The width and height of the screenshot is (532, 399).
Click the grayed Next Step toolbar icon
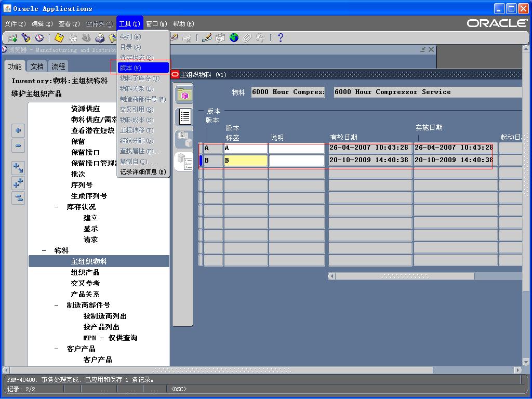(73, 38)
